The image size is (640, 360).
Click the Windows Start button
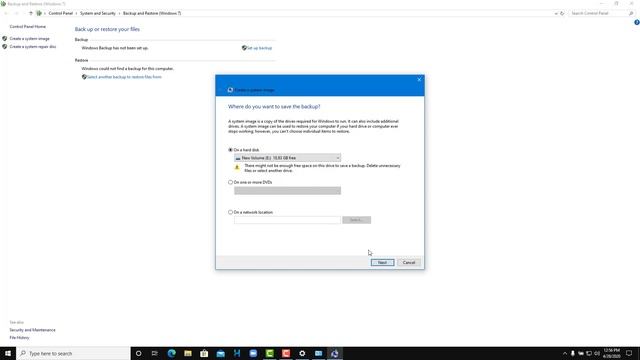pos(8,353)
